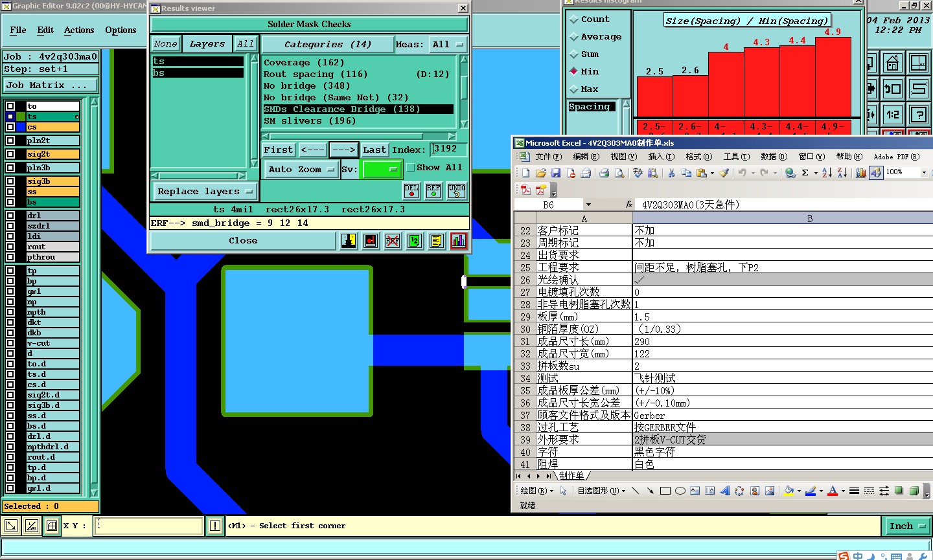Open Excel Font Color dropdown arrow

coord(843,491)
